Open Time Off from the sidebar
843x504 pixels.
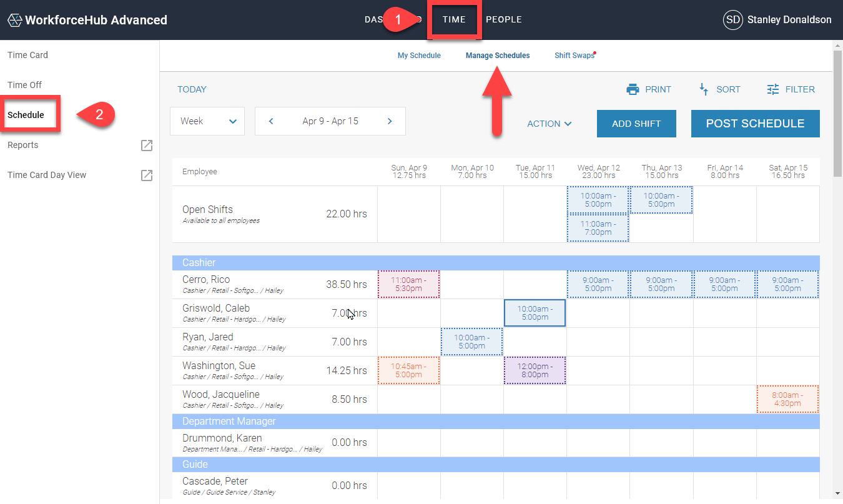pyautogui.click(x=24, y=84)
